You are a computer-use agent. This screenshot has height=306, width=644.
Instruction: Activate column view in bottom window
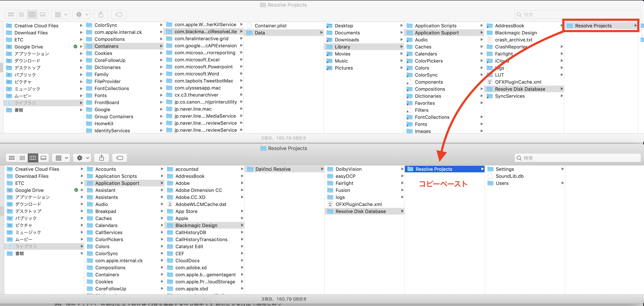click(x=33, y=158)
